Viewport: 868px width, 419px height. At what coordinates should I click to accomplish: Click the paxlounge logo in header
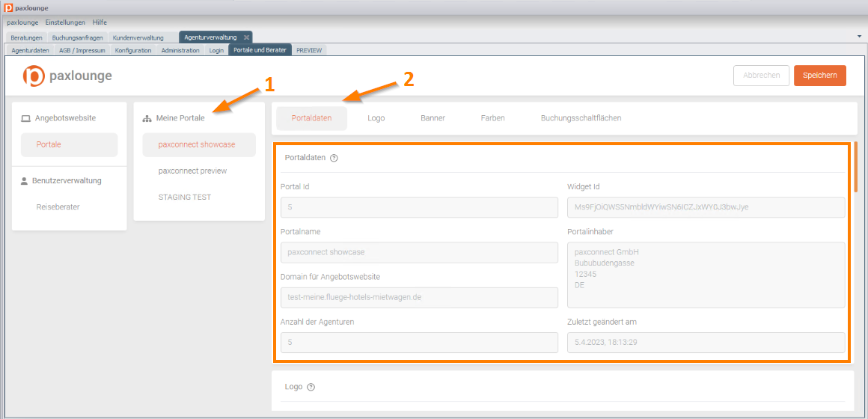pyautogui.click(x=67, y=76)
